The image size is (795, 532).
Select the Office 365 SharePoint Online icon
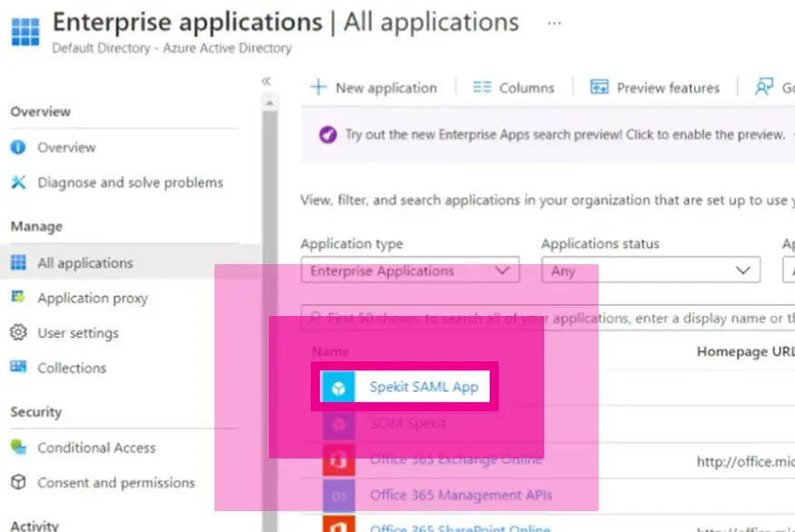[338, 527]
